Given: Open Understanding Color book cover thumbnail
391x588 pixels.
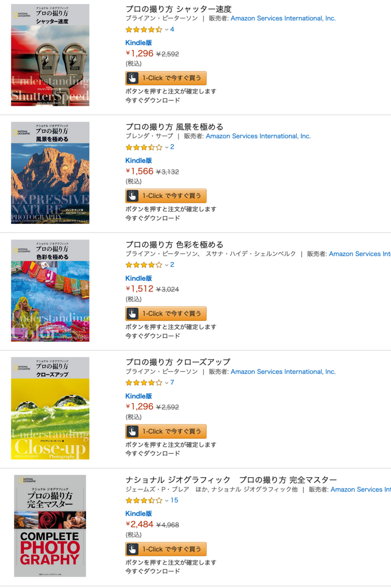Looking at the screenshot, I should tap(50, 291).
